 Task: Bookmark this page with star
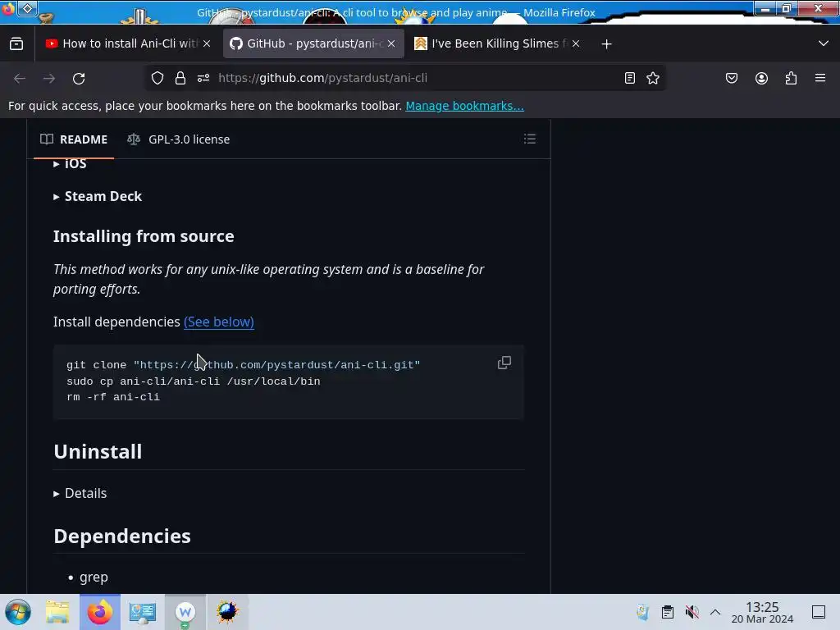click(x=652, y=78)
